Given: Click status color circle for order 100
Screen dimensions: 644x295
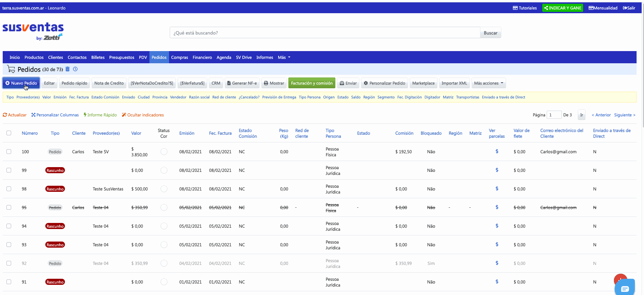Looking at the screenshot, I should (164, 152).
